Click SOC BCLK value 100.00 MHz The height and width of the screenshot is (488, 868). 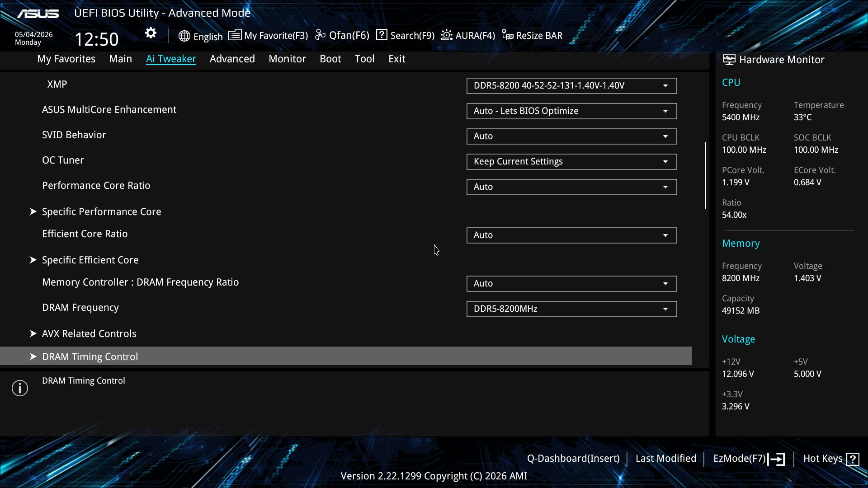click(816, 150)
